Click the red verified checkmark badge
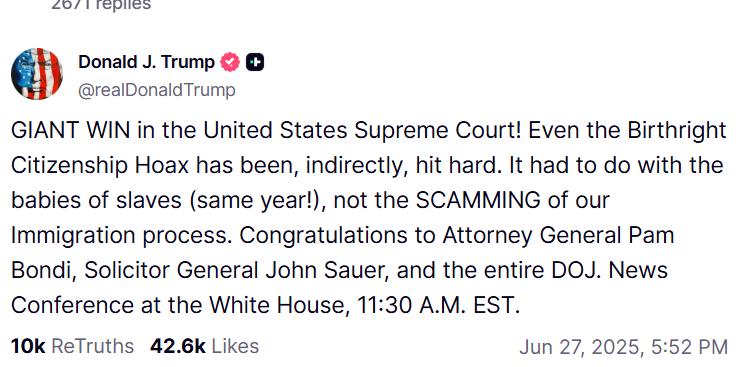The height and width of the screenshot is (367, 746). coord(230,62)
